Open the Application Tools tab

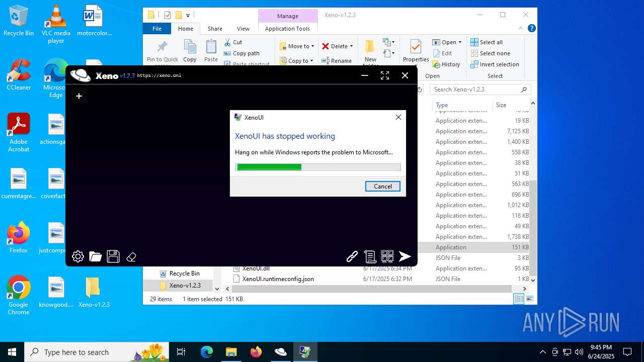point(287,29)
